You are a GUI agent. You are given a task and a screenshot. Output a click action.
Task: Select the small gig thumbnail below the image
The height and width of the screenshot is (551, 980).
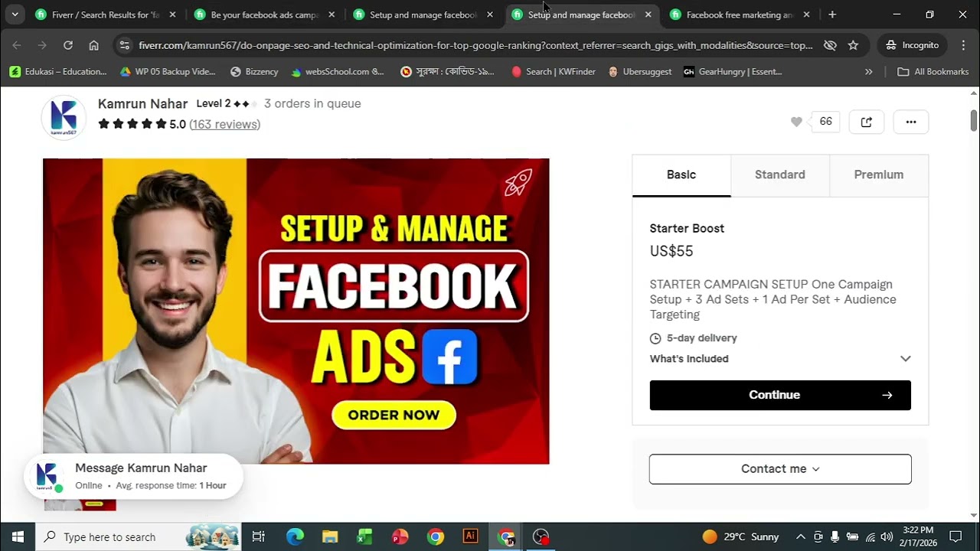pyautogui.click(x=80, y=504)
